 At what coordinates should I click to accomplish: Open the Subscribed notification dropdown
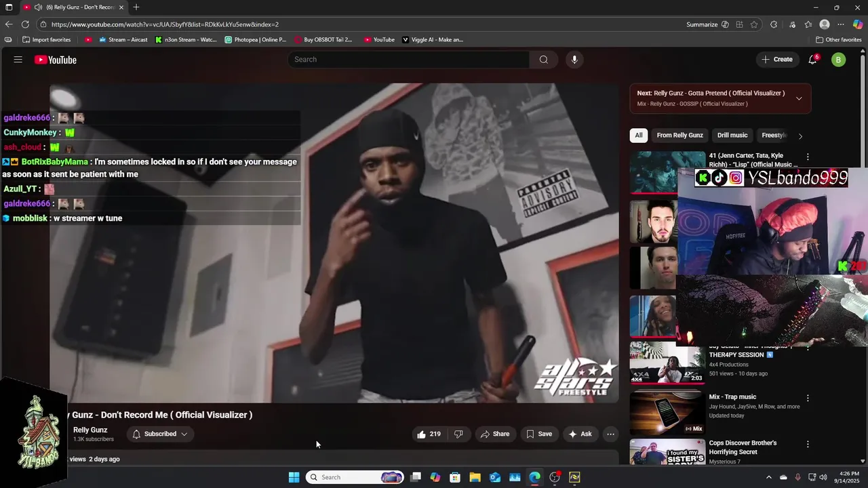click(160, 434)
